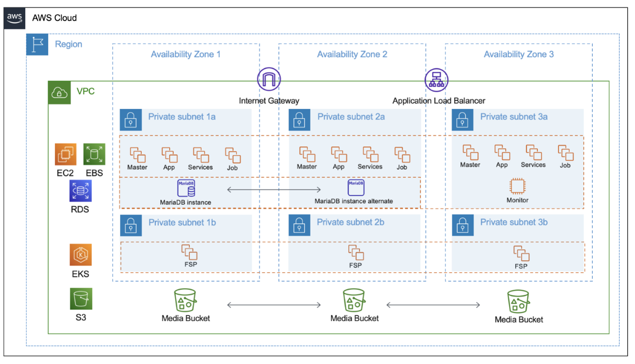
Task: Select the Internet Gateway icon
Action: click(269, 79)
